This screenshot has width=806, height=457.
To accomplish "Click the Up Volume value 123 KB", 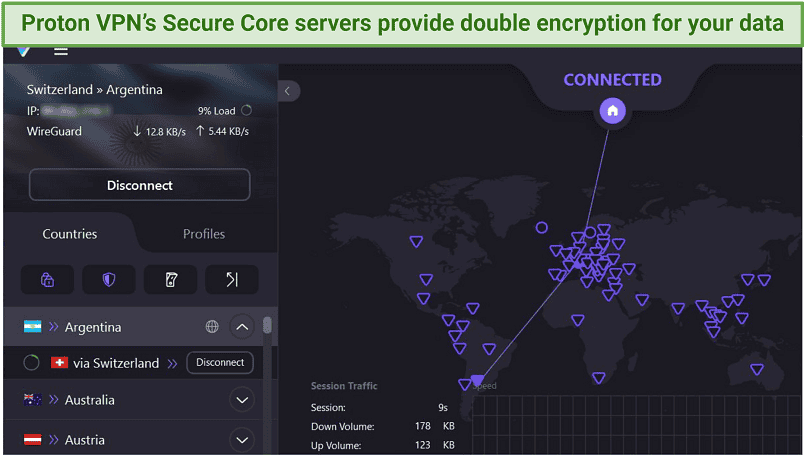I will (x=434, y=445).
